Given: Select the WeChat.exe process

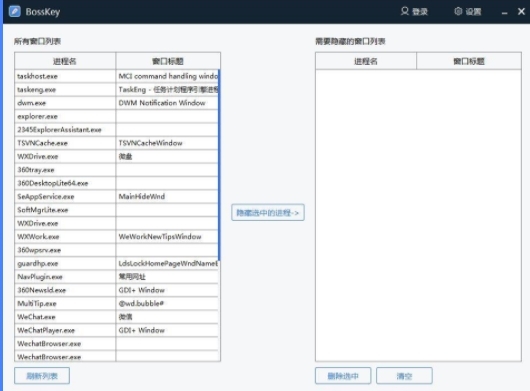Looking at the screenshot, I should point(116,317).
